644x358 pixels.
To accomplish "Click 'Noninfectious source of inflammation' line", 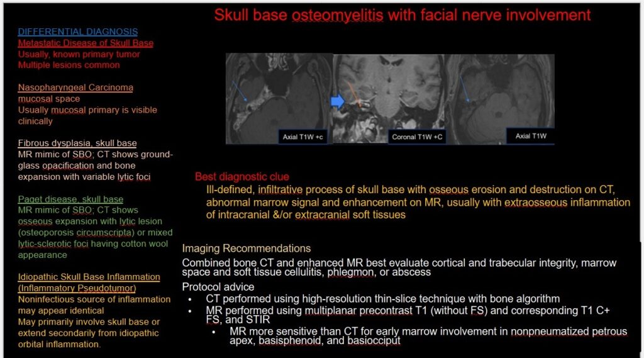I will [94, 299].
